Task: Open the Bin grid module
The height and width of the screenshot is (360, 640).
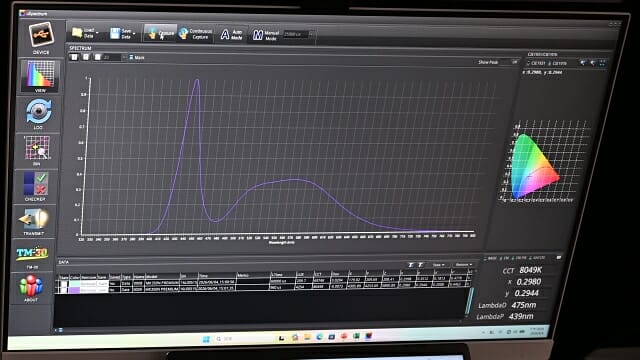Action: (x=37, y=150)
